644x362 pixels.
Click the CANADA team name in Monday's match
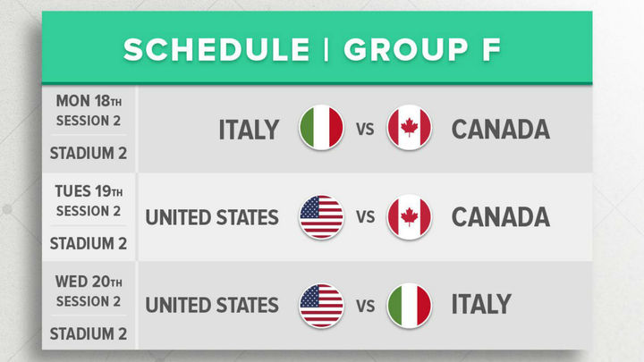coord(500,130)
